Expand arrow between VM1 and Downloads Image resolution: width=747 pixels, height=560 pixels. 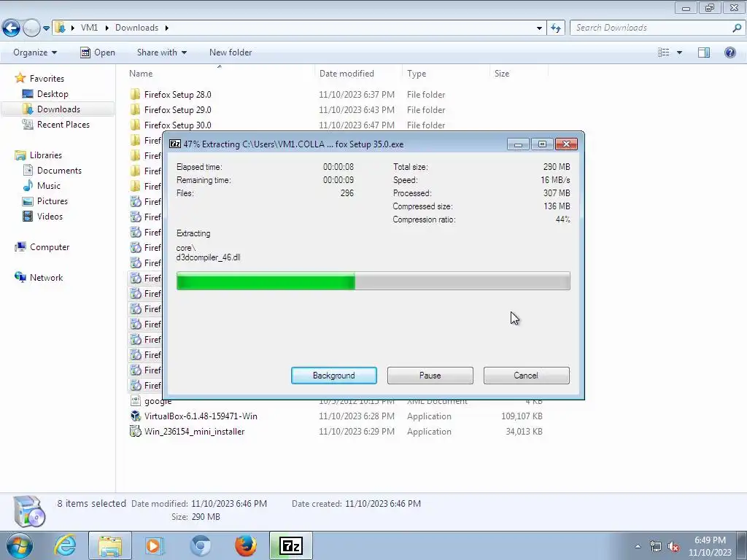click(x=107, y=28)
